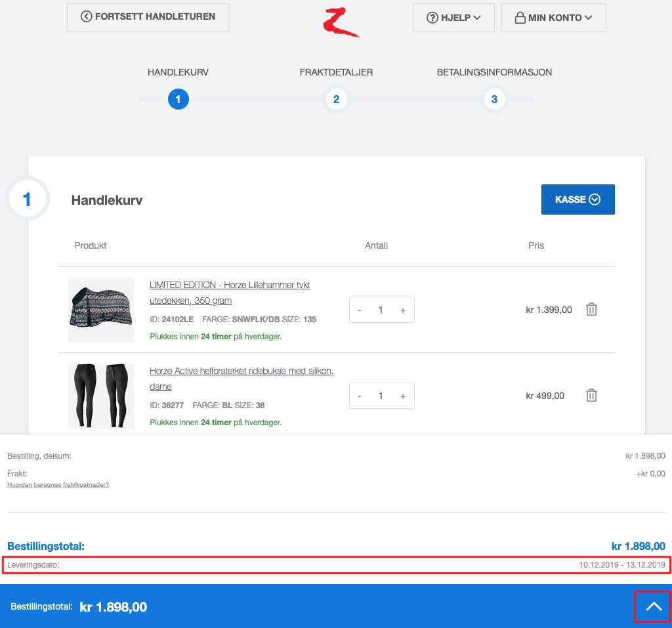Click the 'Handlekurv' section heading
The height and width of the screenshot is (628, 672).
pos(107,200)
